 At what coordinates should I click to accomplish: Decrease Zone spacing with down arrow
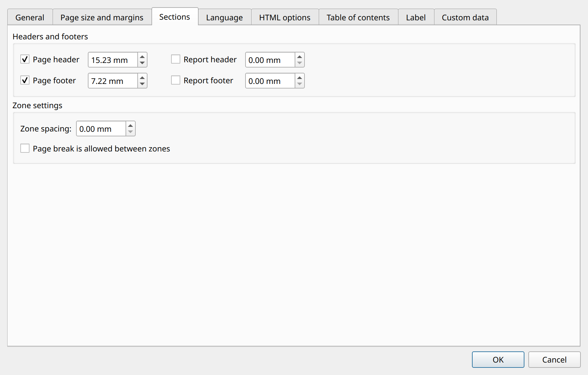point(130,132)
